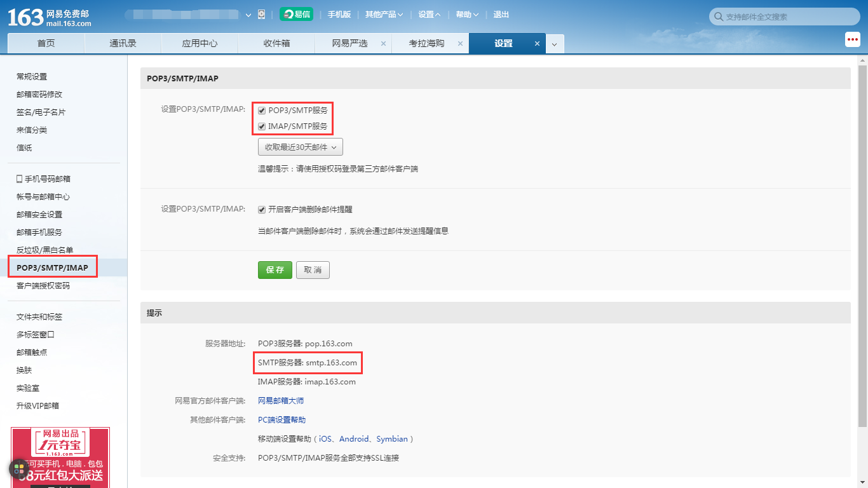Image resolution: width=868 pixels, height=488 pixels.
Task: Switch to the 网易严选 tab
Action: pyautogui.click(x=349, y=44)
